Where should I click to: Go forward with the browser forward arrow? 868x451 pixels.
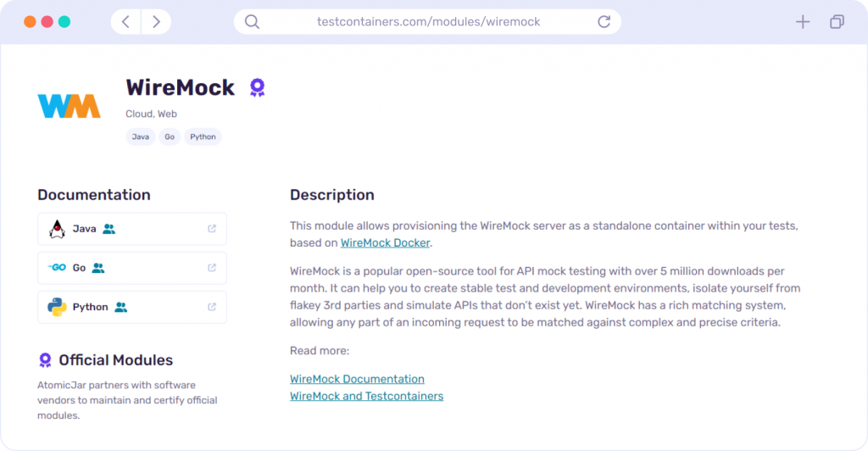click(156, 22)
